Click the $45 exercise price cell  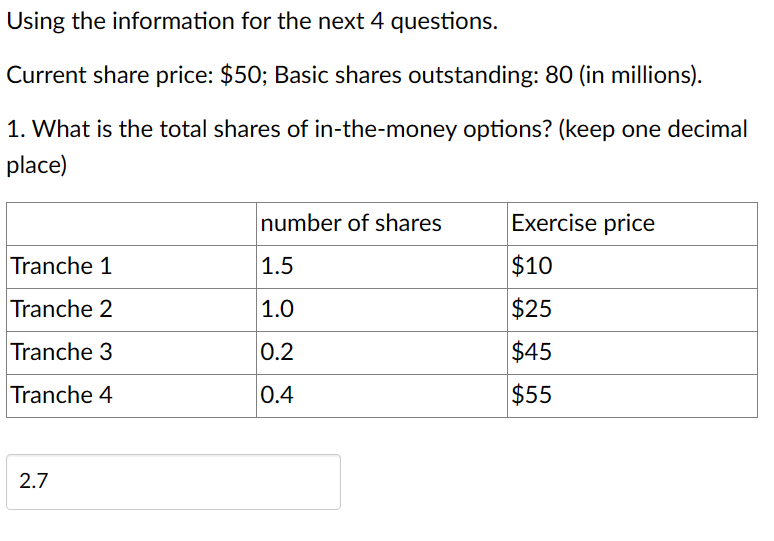632,353
